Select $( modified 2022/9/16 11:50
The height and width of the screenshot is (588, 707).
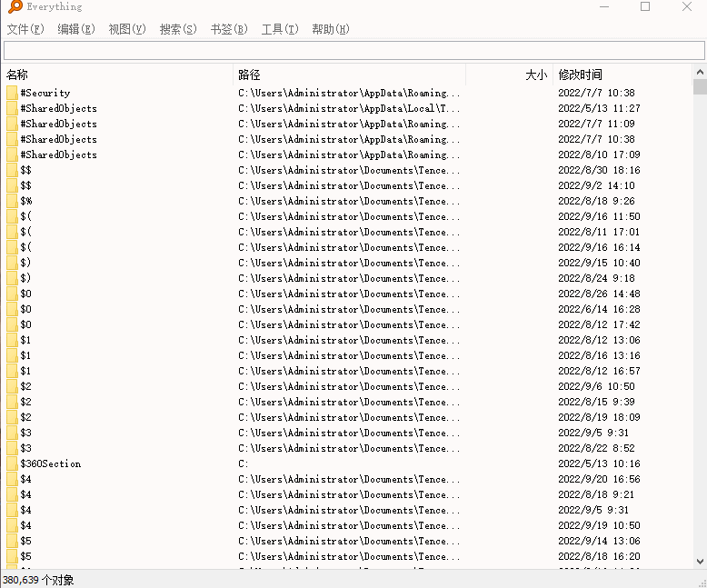(x=26, y=216)
